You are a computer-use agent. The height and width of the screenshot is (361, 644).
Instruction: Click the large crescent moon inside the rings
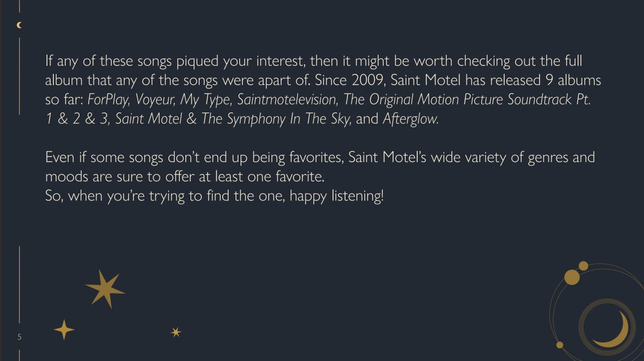615,331
